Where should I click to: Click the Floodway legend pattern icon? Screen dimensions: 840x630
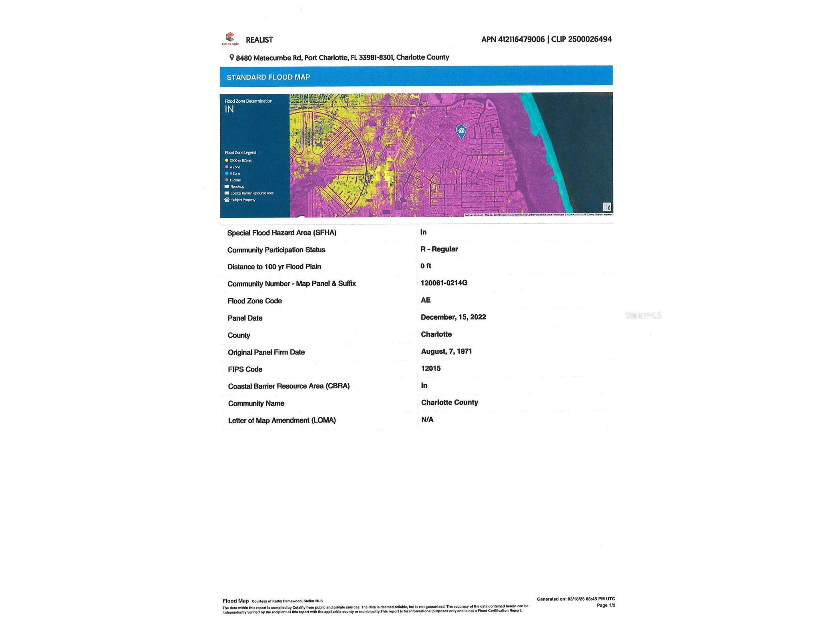point(227,186)
